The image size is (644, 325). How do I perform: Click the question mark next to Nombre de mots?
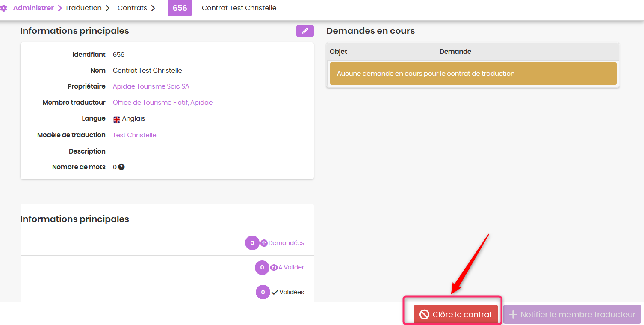[x=121, y=167]
